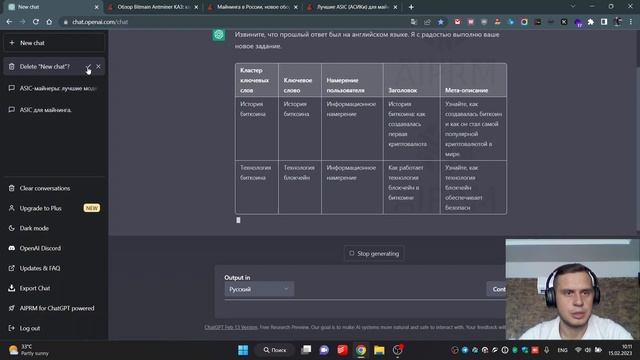Go to browser home page

(49, 22)
